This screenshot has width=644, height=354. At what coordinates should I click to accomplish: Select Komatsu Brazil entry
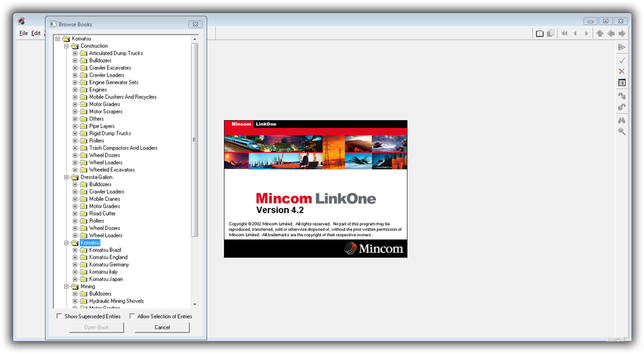pyautogui.click(x=105, y=250)
